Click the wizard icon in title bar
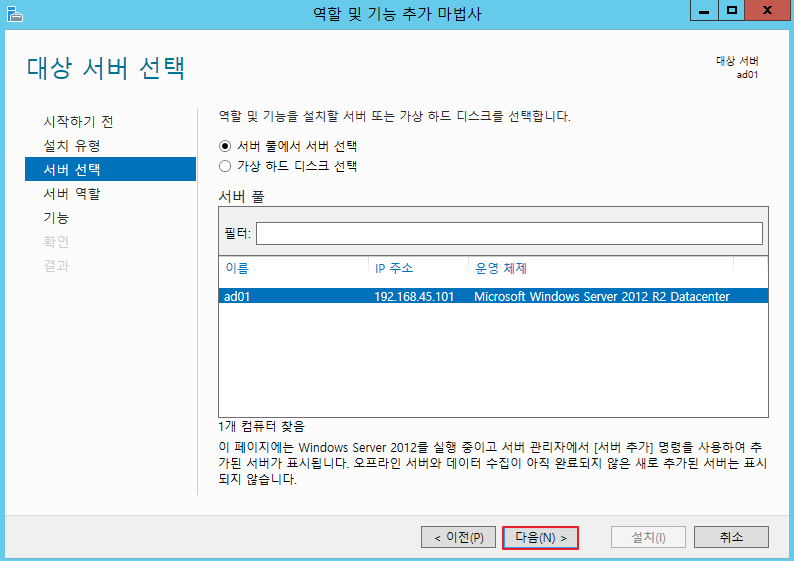 click(15, 14)
